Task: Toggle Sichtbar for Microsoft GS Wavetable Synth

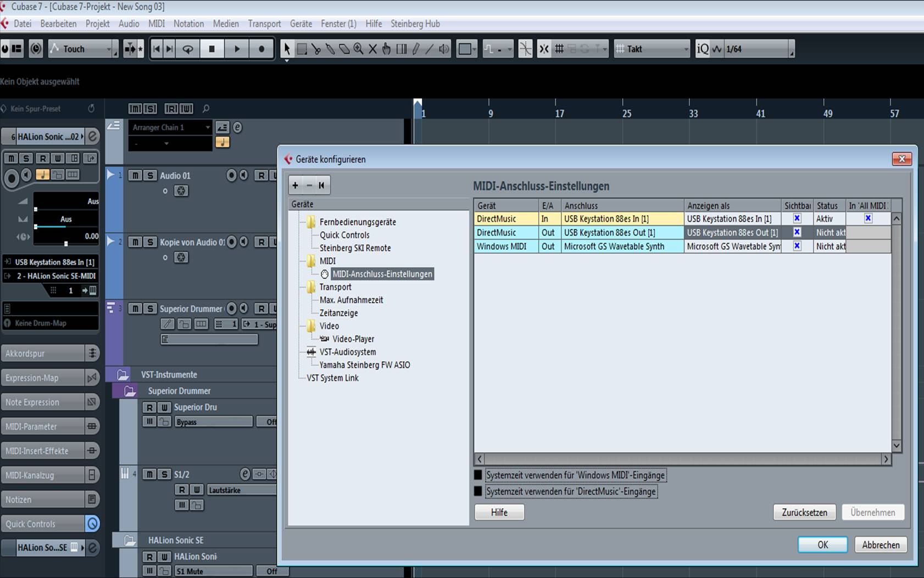Action: [797, 246]
